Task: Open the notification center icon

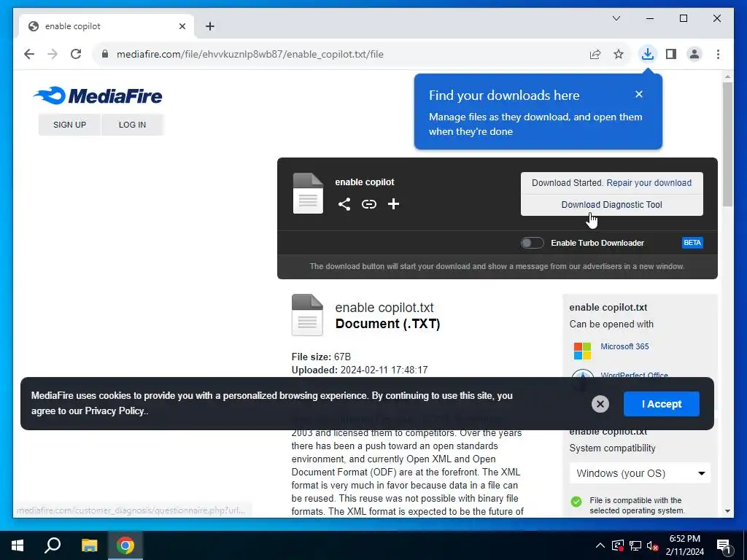Action: click(724, 546)
